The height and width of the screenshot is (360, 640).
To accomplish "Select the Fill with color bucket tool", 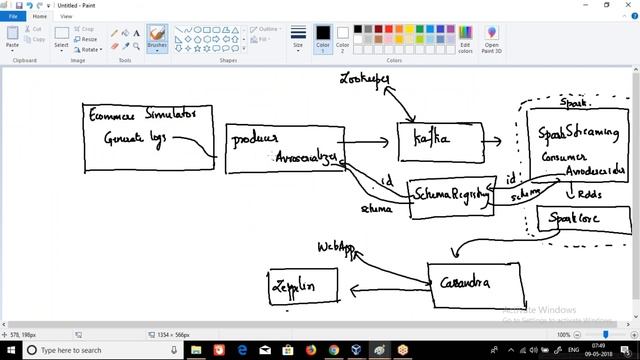I will tap(126, 33).
